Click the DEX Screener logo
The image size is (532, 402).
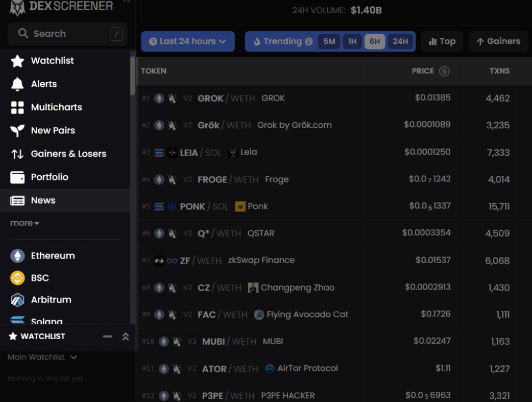coord(61,7)
